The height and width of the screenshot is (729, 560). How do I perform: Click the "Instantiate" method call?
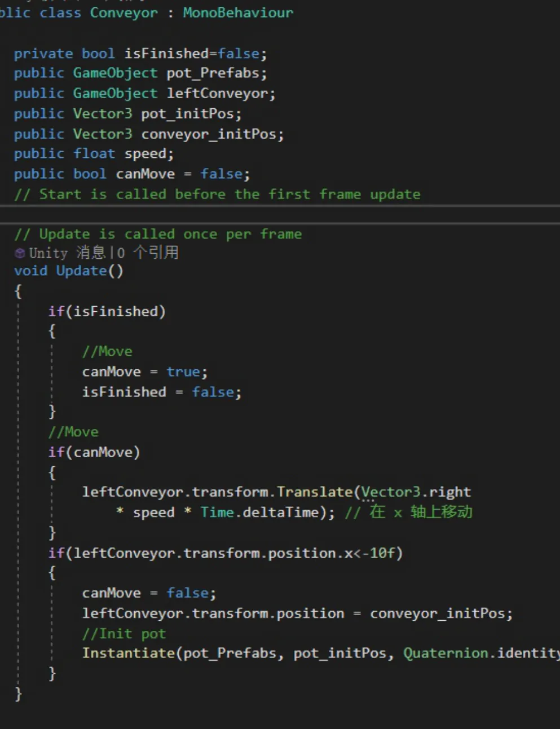(x=129, y=653)
